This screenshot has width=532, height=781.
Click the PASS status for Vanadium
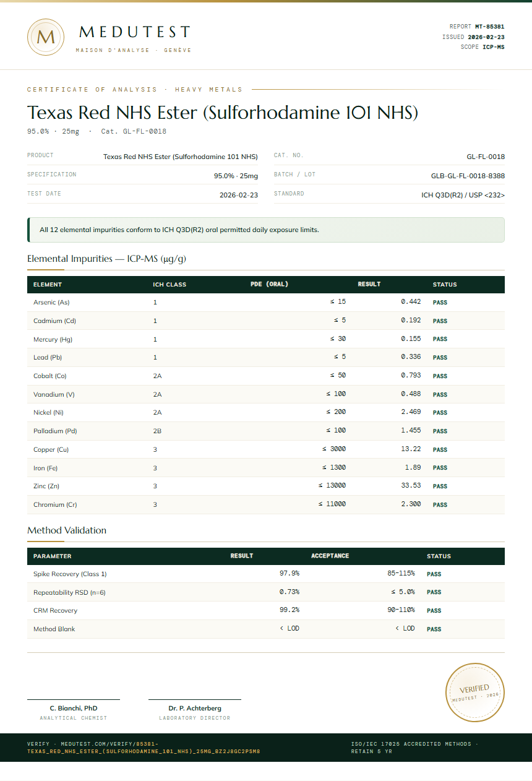tap(440, 394)
